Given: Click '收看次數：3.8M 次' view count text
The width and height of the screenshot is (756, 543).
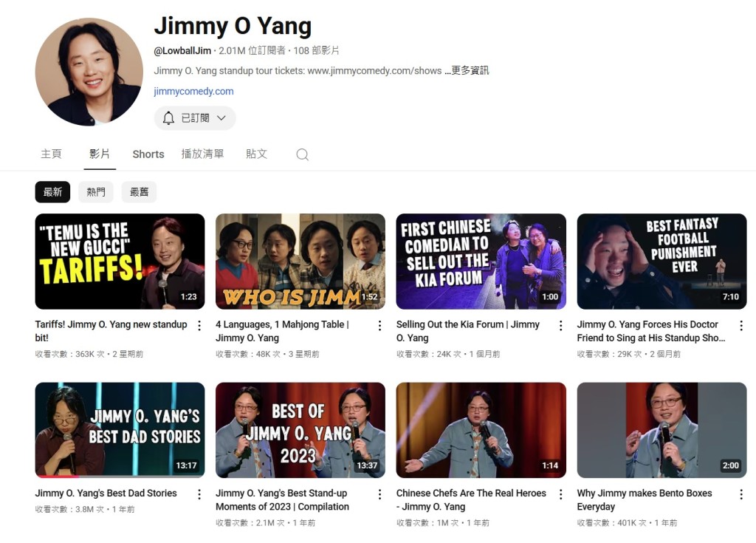Looking at the screenshot, I should point(69,510).
